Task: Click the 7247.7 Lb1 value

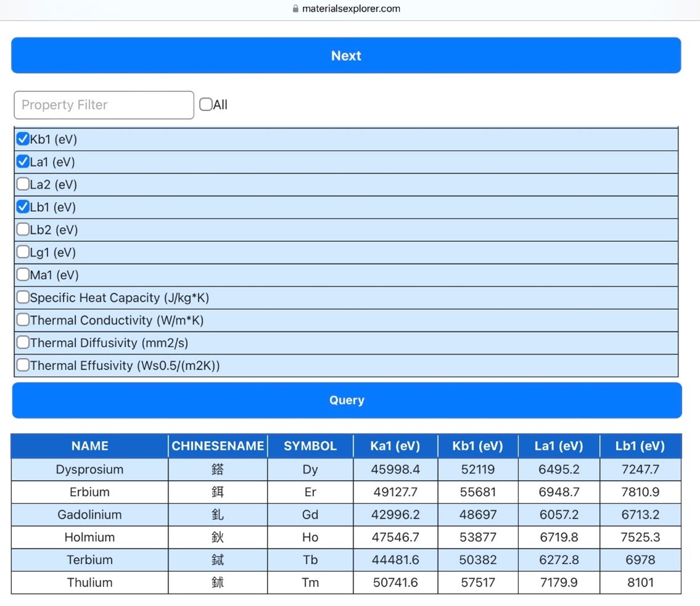Action: [x=640, y=470]
